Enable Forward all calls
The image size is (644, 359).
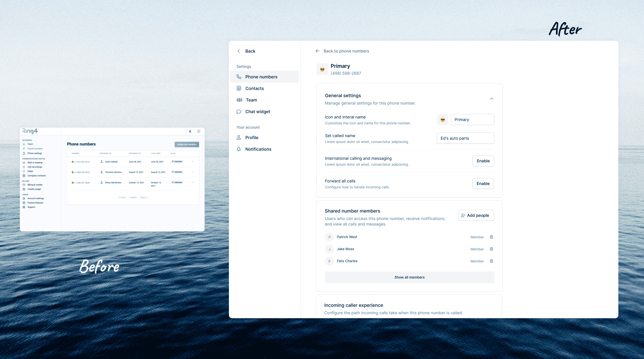[x=483, y=184]
